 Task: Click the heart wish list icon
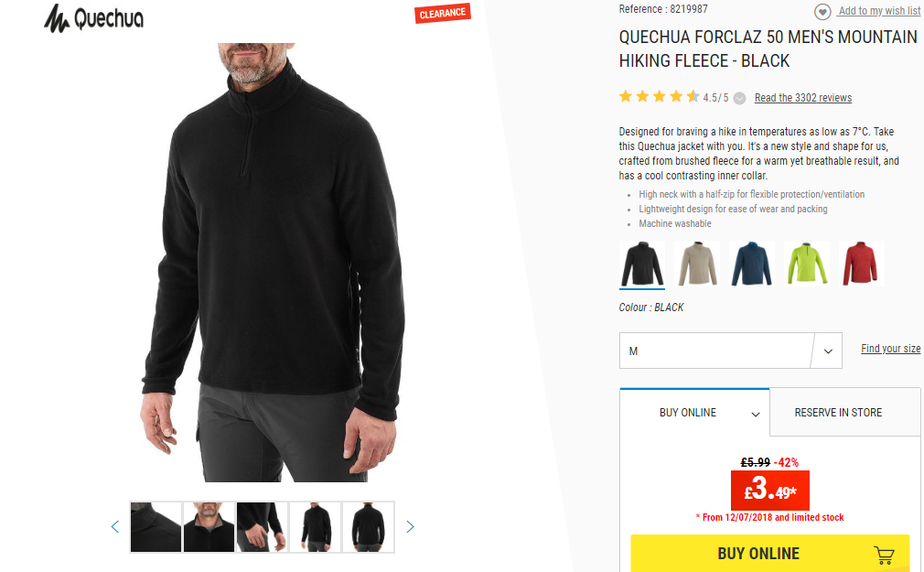coord(822,11)
